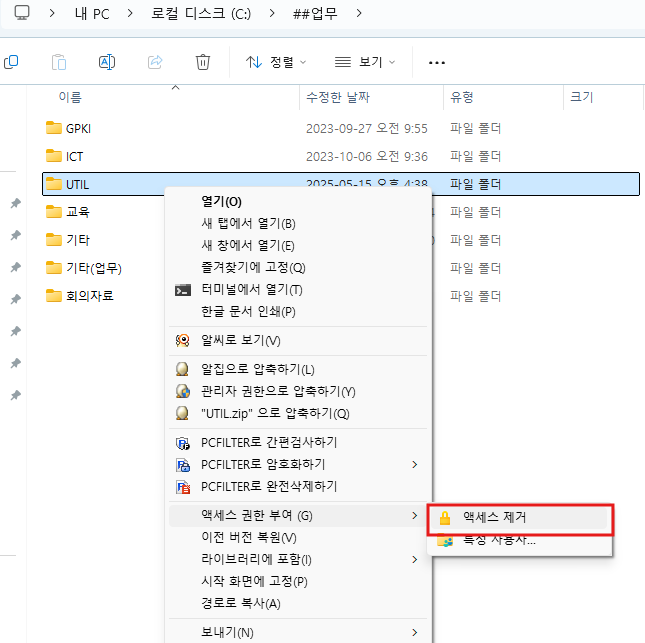Click the GPKI folder icon

coord(54,128)
